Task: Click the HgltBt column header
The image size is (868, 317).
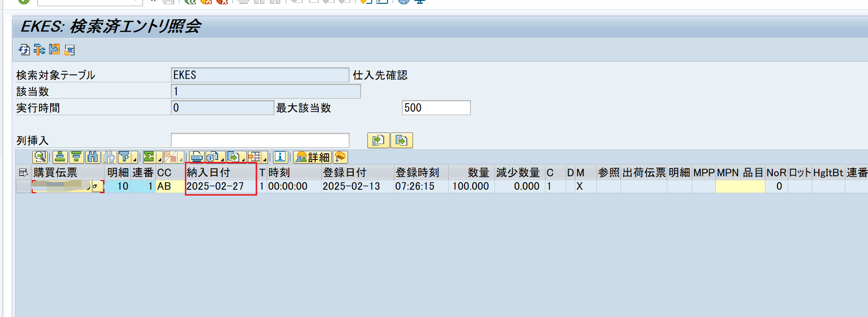Action: pyautogui.click(x=828, y=172)
